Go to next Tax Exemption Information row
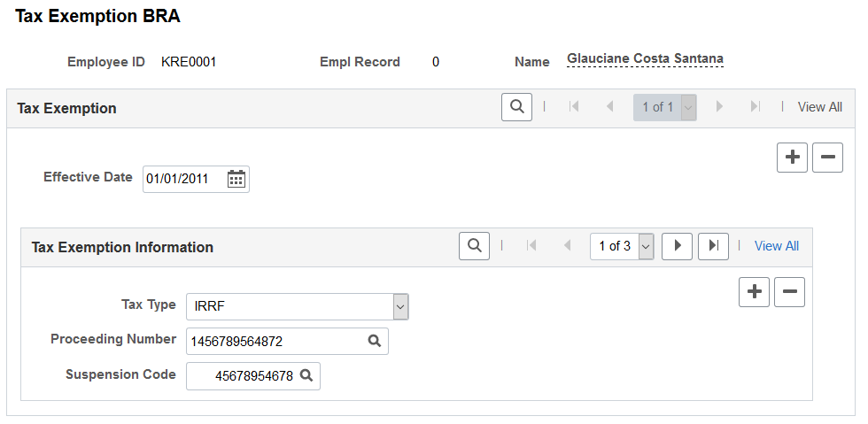The height and width of the screenshot is (424, 868). pyautogui.click(x=677, y=246)
